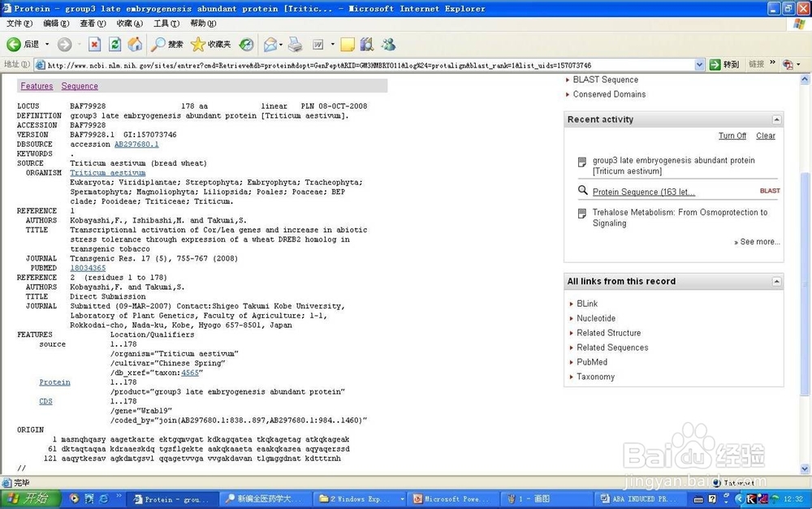Click the Messenger people icon

click(388, 45)
